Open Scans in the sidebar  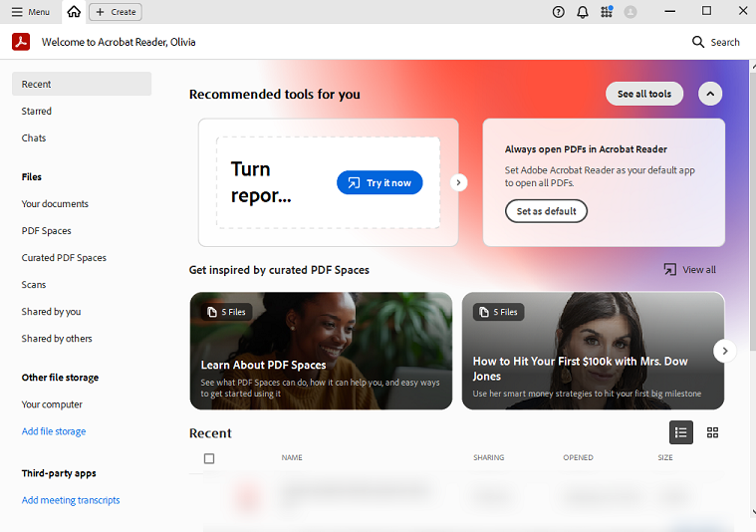[x=33, y=285]
